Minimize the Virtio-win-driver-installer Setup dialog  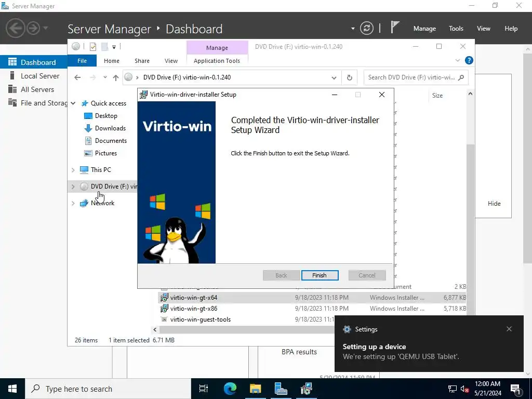coord(335,95)
